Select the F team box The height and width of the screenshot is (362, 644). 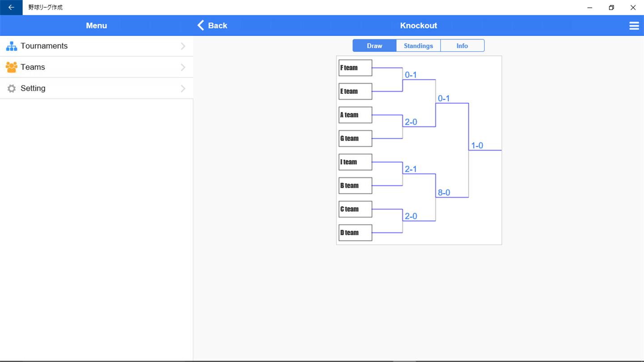pos(355,68)
